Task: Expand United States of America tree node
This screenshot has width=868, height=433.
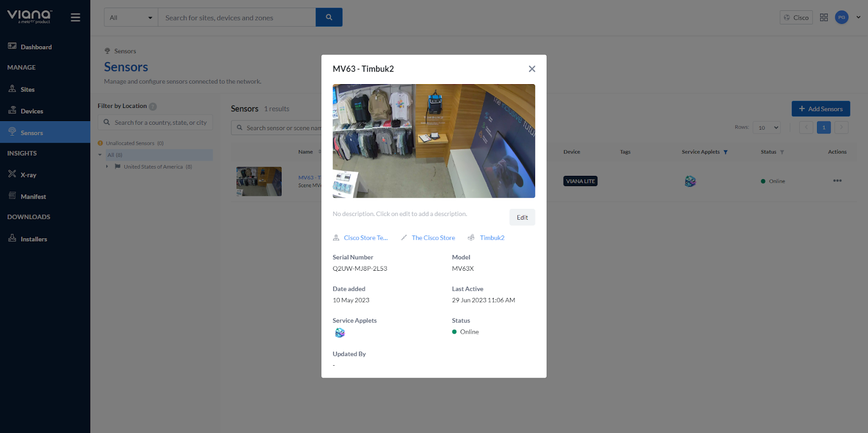Action: (107, 167)
